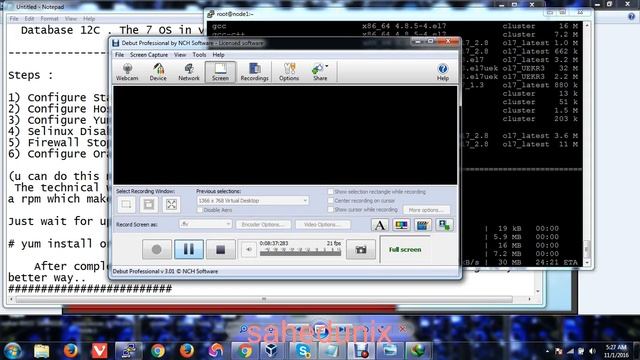The image size is (640, 360).
Task: Click the Windows Start orb
Action: click(x=13, y=351)
